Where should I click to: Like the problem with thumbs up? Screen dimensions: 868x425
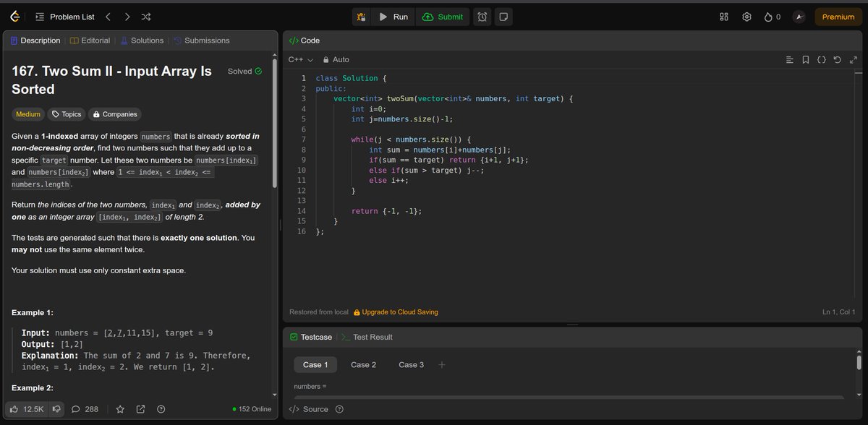coord(27,409)
